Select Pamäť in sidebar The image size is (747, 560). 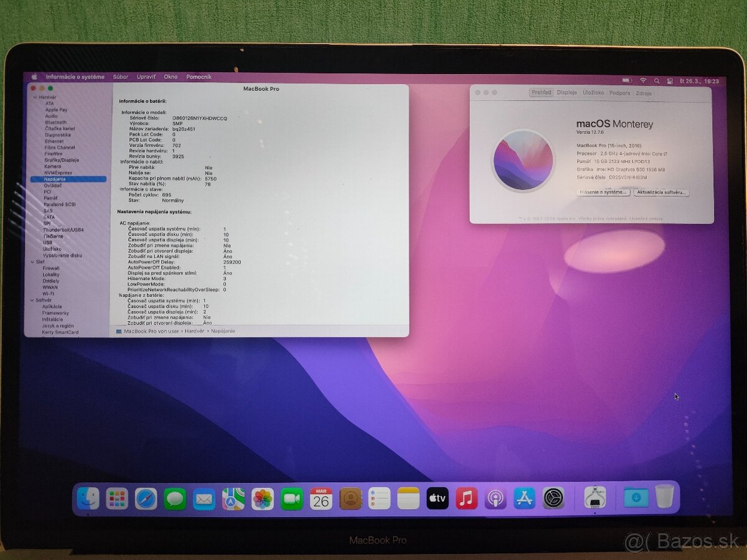coord(50,198)
